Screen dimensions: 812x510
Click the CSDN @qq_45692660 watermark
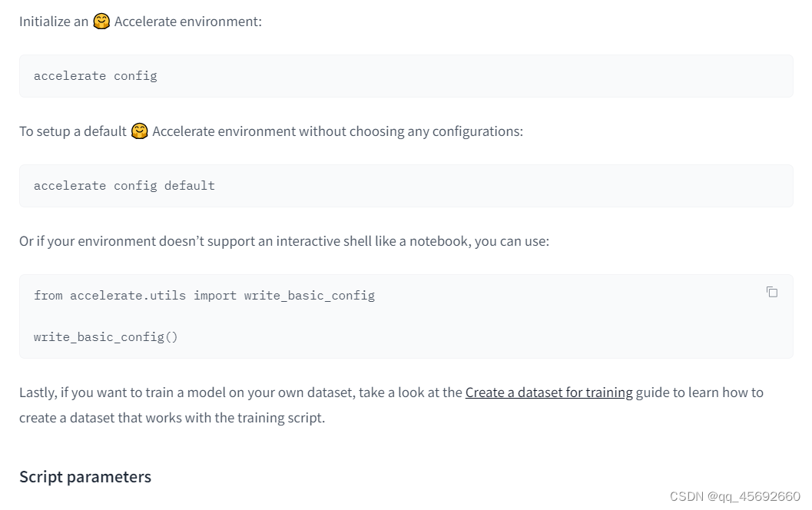pyautogui.click(x=734, y=496)
